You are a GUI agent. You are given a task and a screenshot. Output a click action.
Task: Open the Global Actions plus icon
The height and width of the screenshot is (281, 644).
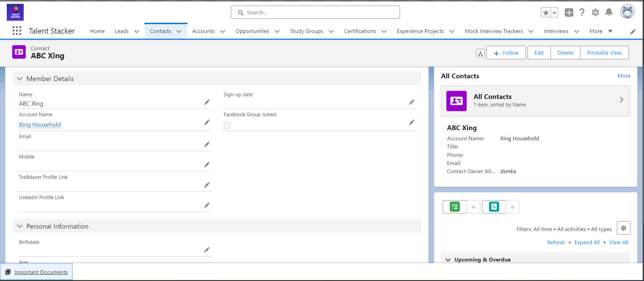[x=569, y=13]
